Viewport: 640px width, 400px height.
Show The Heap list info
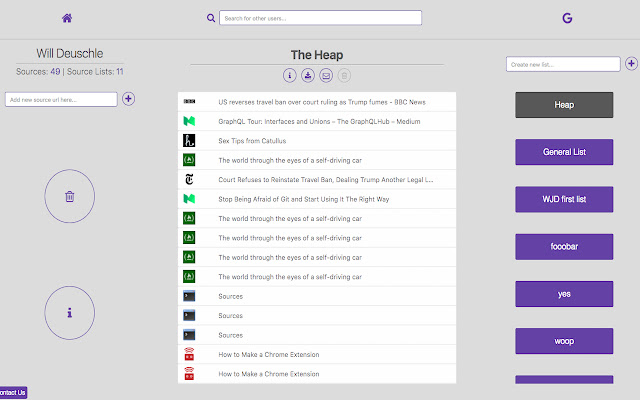(290, 76)
